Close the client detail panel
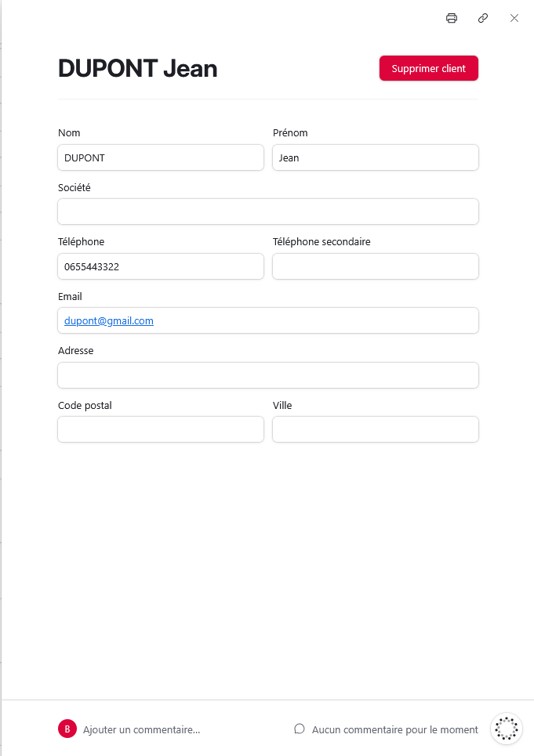534x756 pixels. (x=514, y=18)
